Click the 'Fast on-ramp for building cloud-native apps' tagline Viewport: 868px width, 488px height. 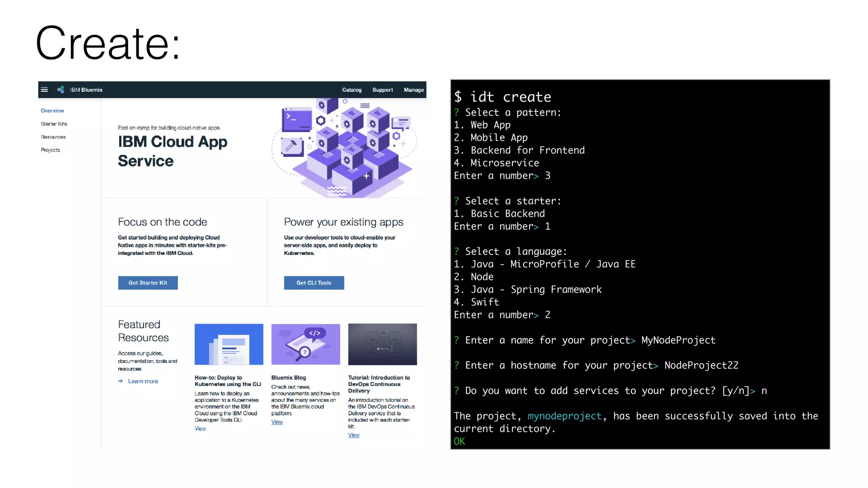click(x=169, y=128)
